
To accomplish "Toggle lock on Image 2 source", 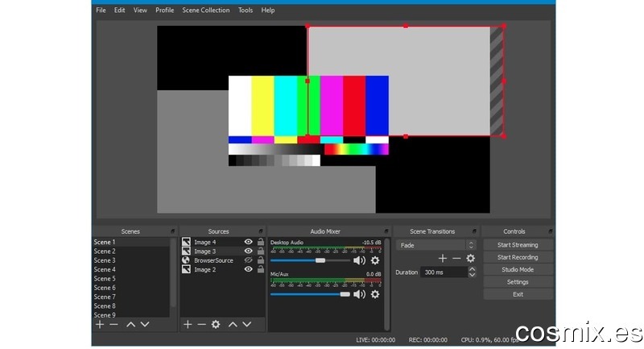I will tap(260, 269).
